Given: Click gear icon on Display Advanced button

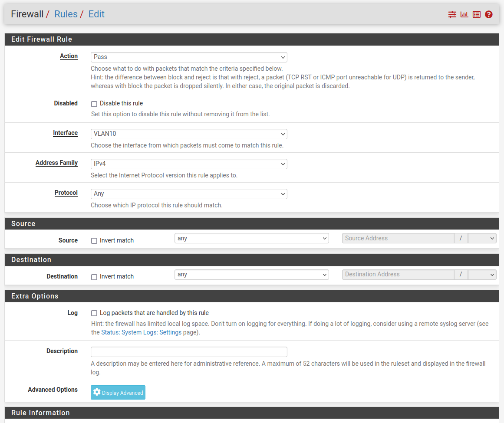Looking at the screenshot, I should 97,392.
